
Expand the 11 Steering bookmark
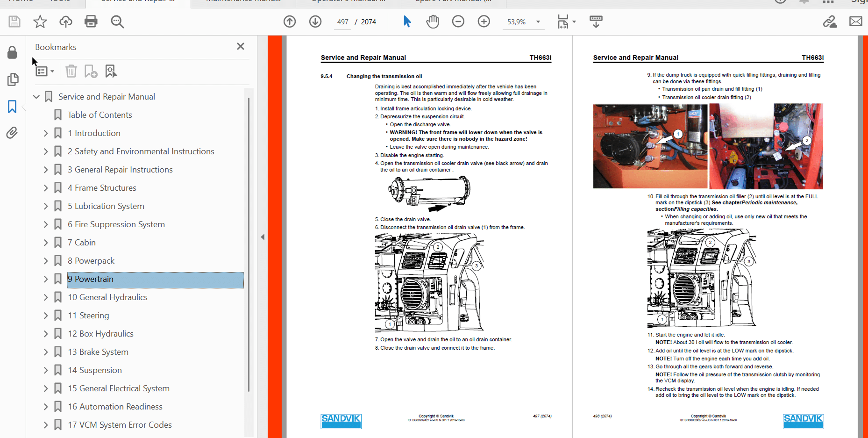pyautogui.click(x=46, y=316)
